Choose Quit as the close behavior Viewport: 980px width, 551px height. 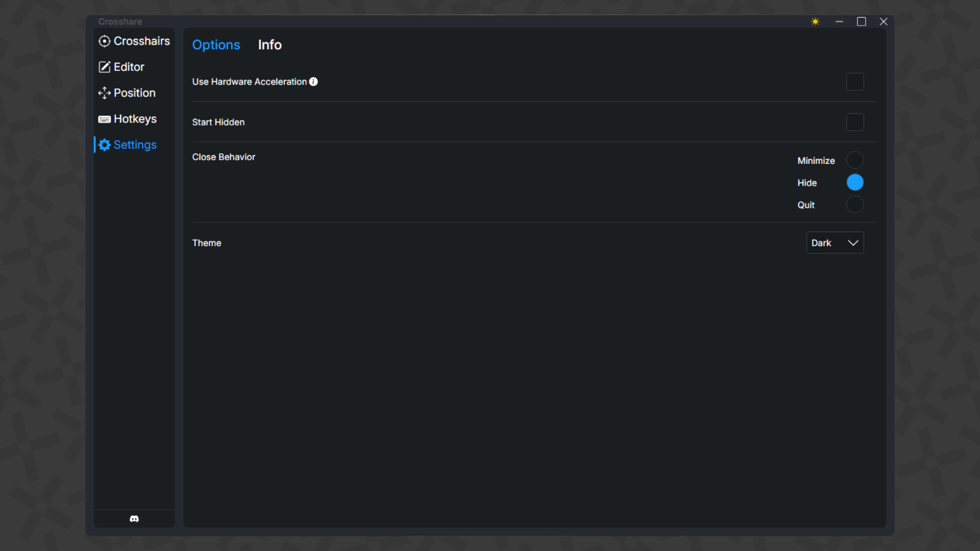(x=855, y=205)
